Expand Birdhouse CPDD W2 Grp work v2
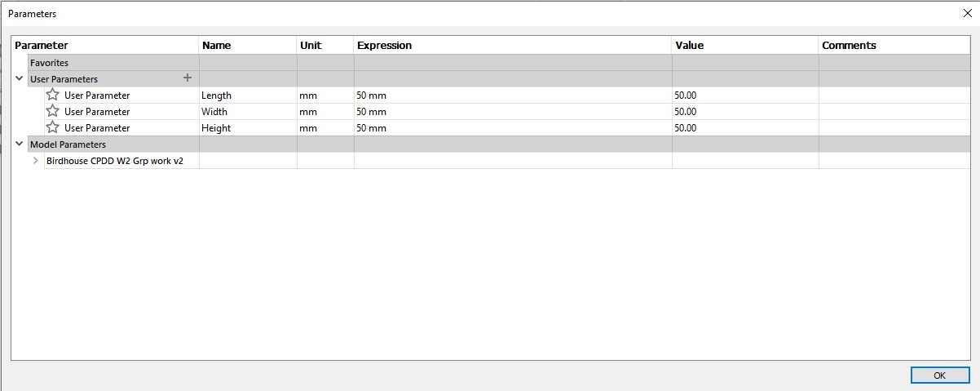The height and width of the screenshot is (391, 980). coord(36,161)
